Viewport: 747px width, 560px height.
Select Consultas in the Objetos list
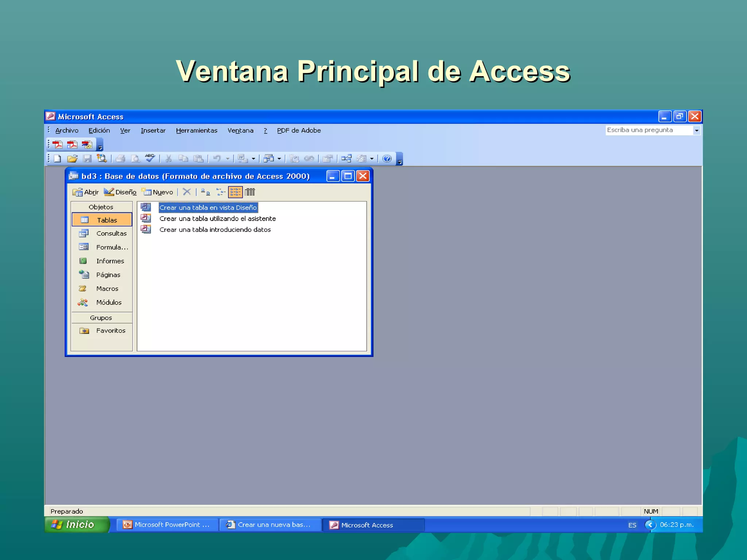[102, 233]
